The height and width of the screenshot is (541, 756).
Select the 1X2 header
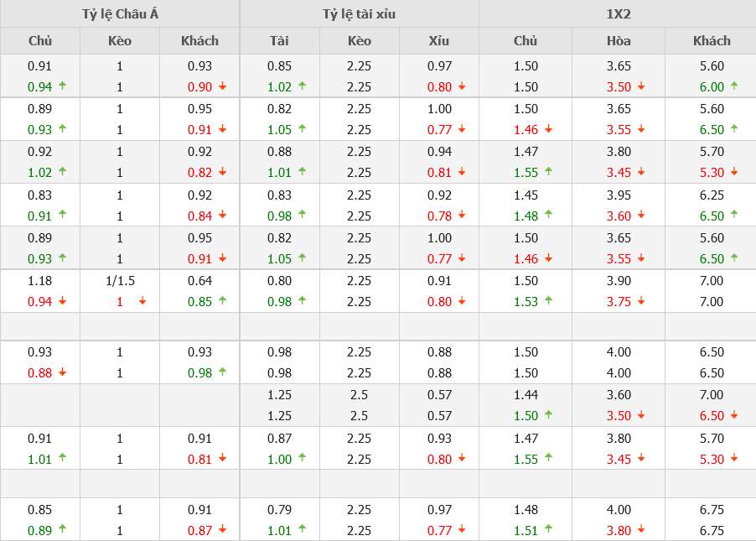pos(618,14)
